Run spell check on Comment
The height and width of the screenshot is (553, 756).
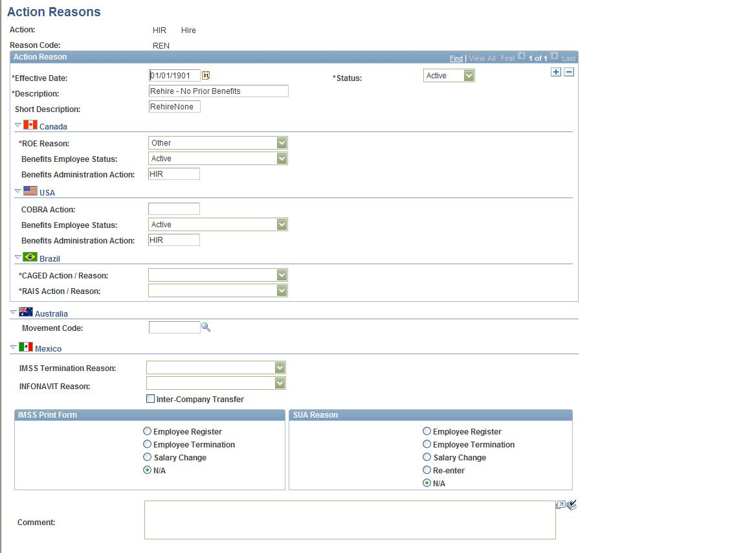click(x=572, y=504)
